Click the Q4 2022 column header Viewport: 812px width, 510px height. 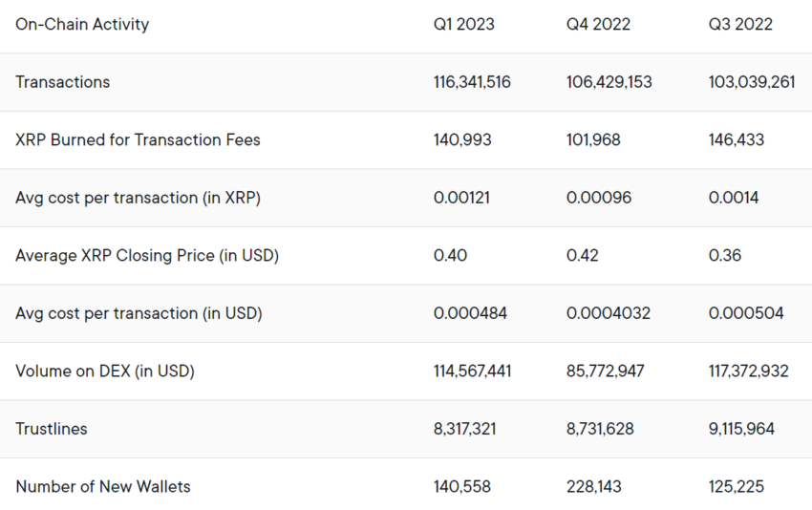point(598,24)
